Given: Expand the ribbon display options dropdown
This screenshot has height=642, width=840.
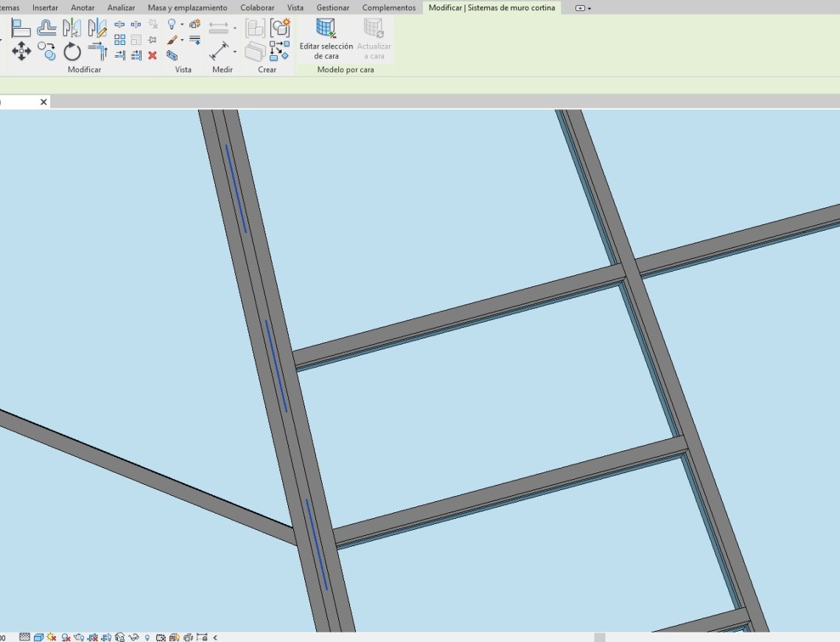Looking at the screenshot, I should (589, 8).
